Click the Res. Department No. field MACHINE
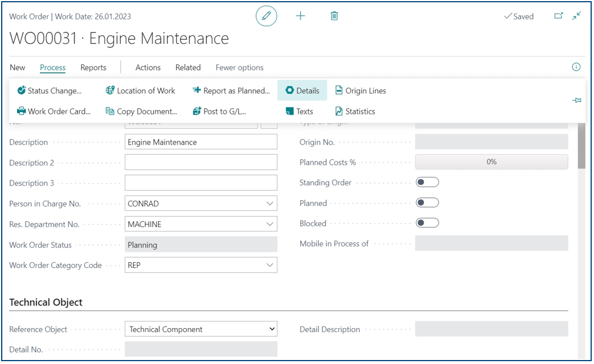 [201, 224]
